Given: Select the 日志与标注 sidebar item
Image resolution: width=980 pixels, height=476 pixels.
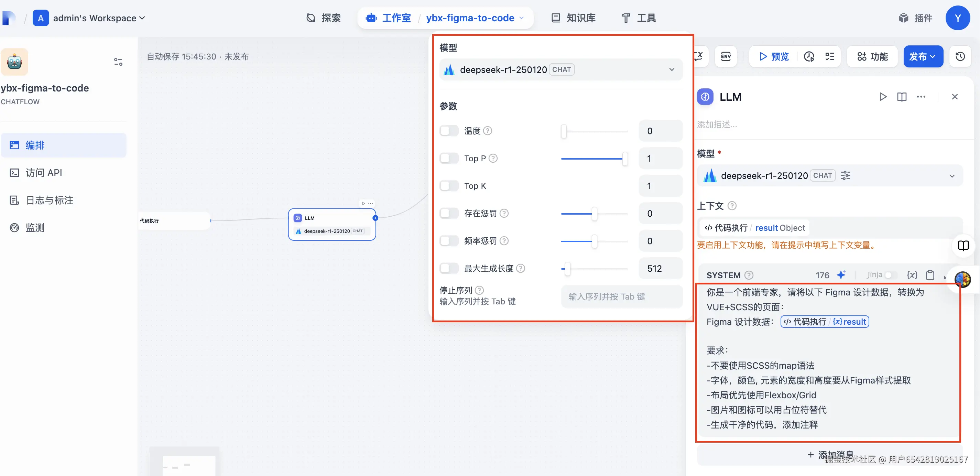Looking at the screenshot, I should point(48,200).
